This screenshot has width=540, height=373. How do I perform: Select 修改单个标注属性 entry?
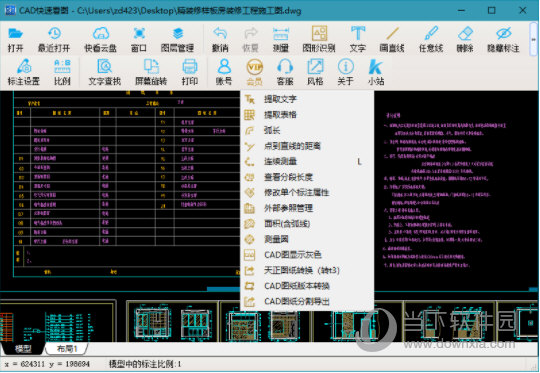307,193
